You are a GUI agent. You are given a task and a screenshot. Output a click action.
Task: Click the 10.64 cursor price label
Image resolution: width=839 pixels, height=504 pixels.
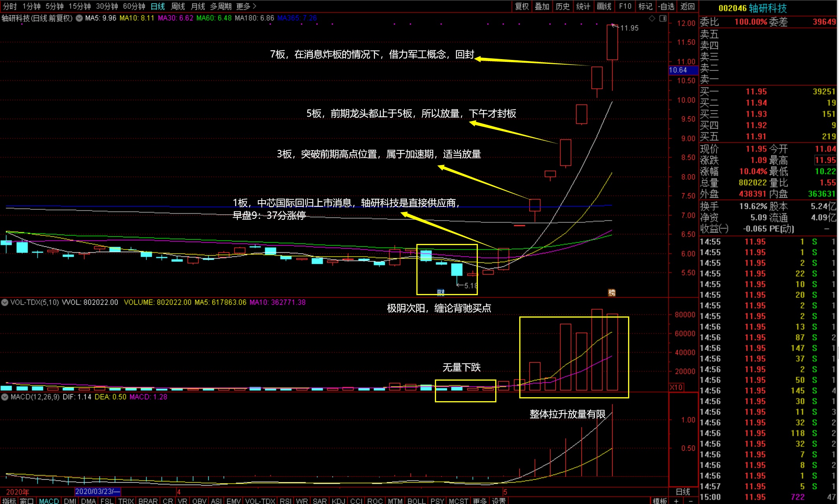pyautogui.click(x=683, y=70)
